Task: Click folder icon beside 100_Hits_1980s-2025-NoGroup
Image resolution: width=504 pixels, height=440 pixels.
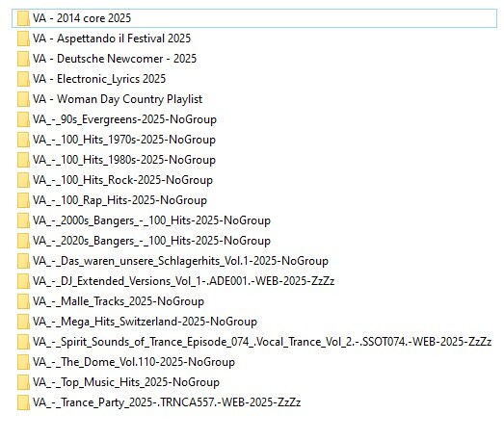Action: click(23, 160)
